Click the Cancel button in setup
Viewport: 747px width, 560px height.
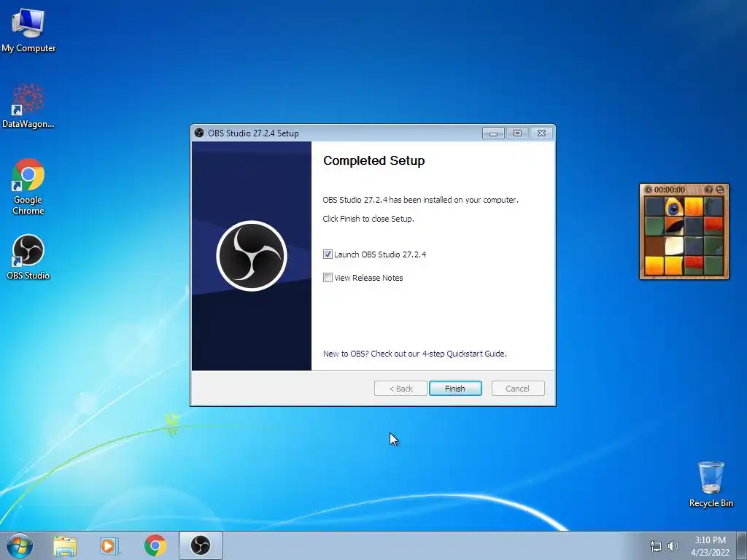pyautogui.click(x=518, y=389)
